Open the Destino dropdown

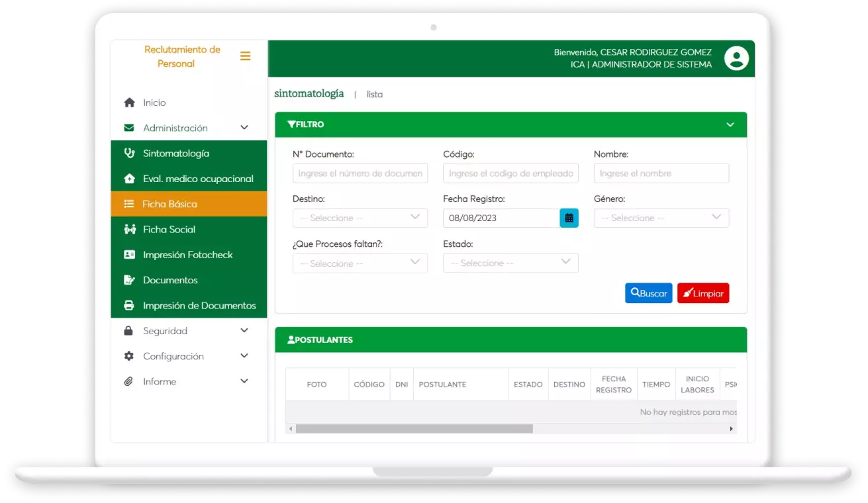point(360,218)
